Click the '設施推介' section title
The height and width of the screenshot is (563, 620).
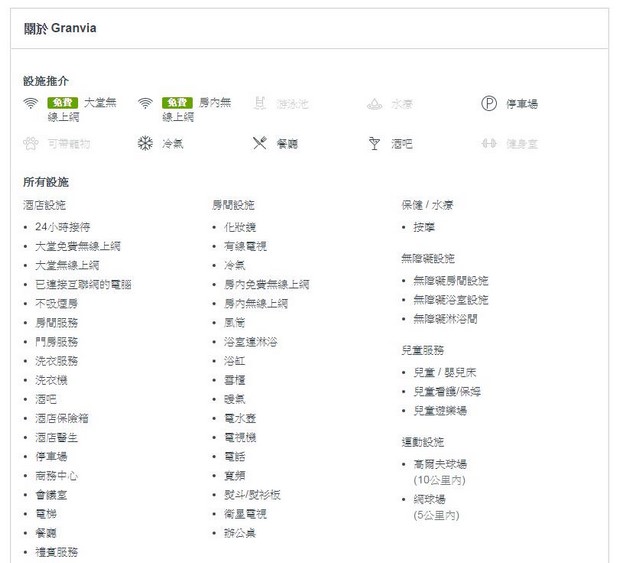tap(46, 81)
